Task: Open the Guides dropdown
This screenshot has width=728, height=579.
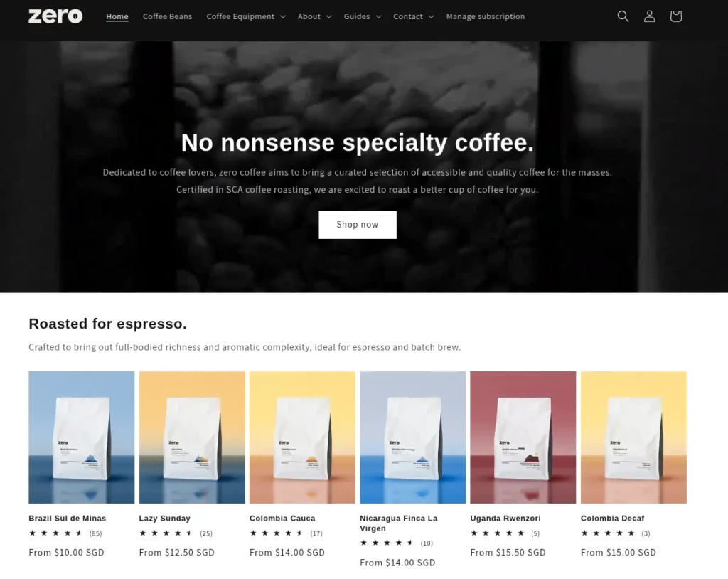Action: coord(362,16)
